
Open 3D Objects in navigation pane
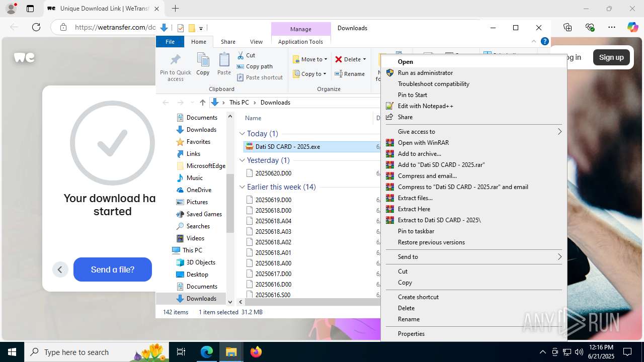[x=201, y=262]
